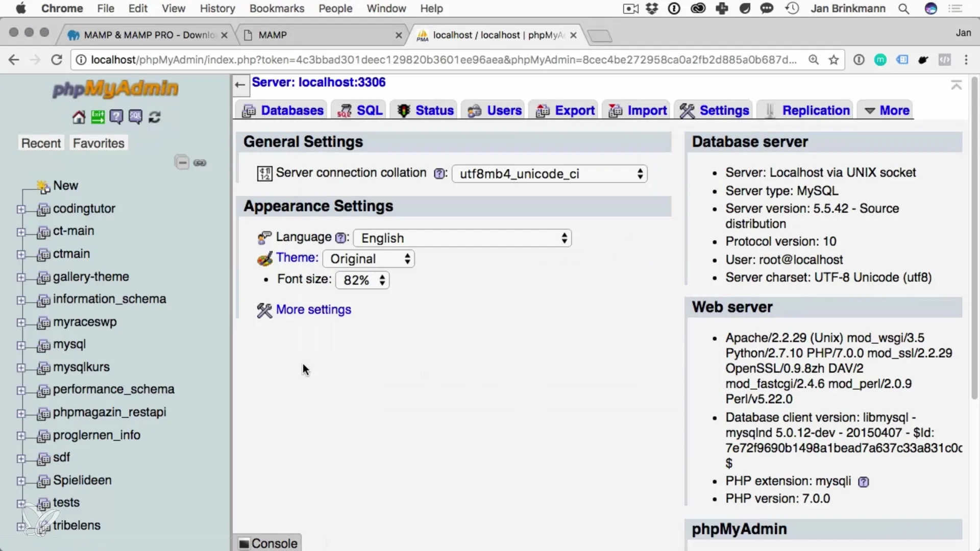Expand the information_schema database tree
The height and width of the screenshot is (551, 980).
[21, 300]
